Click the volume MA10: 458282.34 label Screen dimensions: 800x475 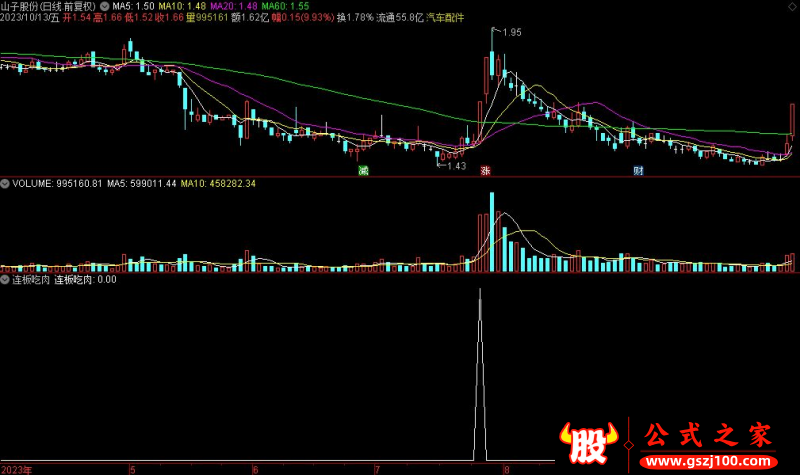[218, 184]
